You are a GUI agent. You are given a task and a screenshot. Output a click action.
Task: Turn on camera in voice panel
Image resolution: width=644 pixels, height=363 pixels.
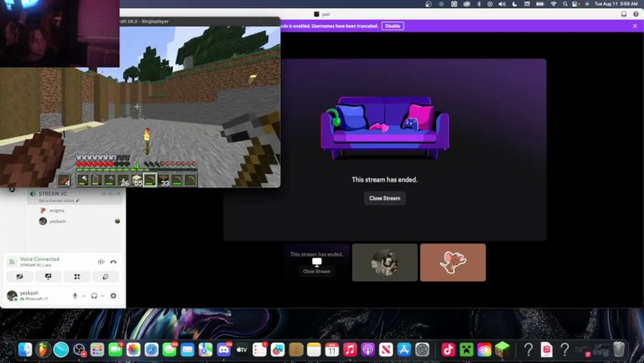pyautogui.click(x=20, y=276)
